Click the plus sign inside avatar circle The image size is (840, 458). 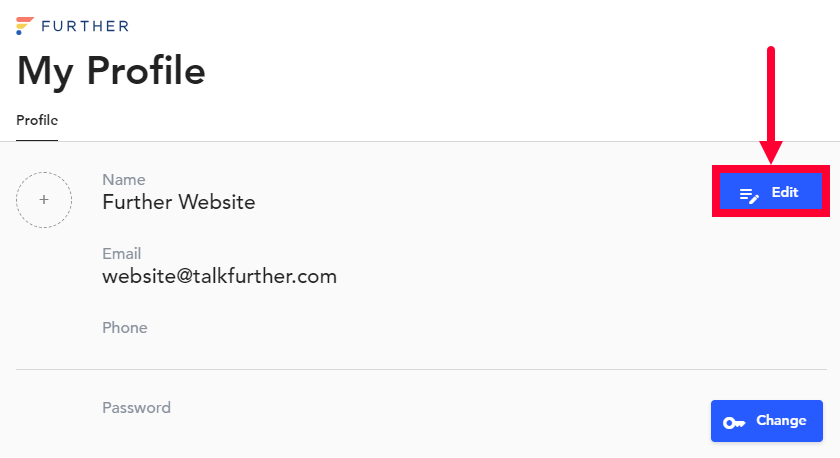[x=44, y=200]
